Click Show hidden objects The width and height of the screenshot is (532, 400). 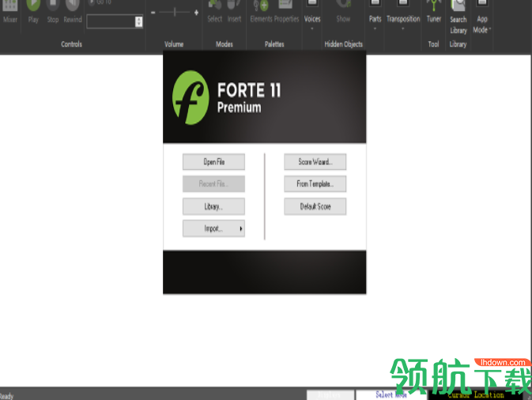[343, 12]
